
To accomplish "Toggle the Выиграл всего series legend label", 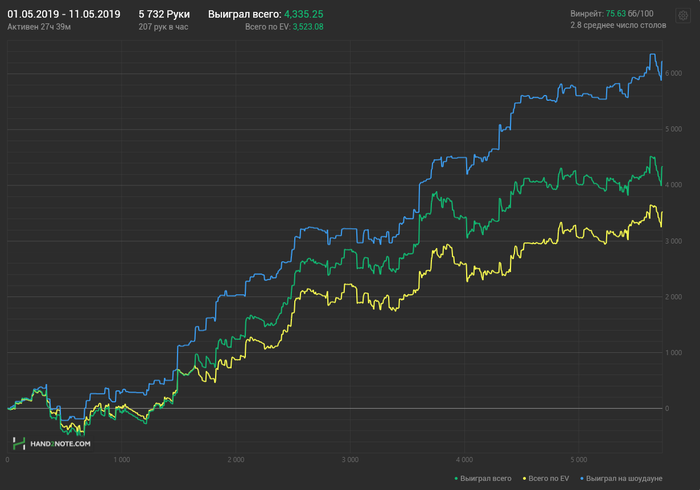I will point(486,478).
